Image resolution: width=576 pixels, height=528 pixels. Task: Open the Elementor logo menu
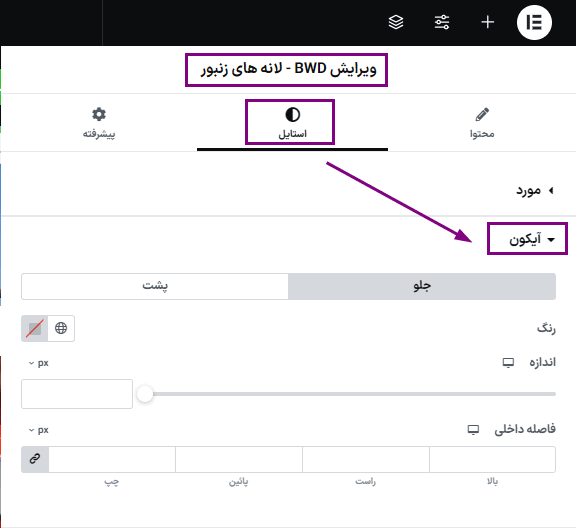534,22
